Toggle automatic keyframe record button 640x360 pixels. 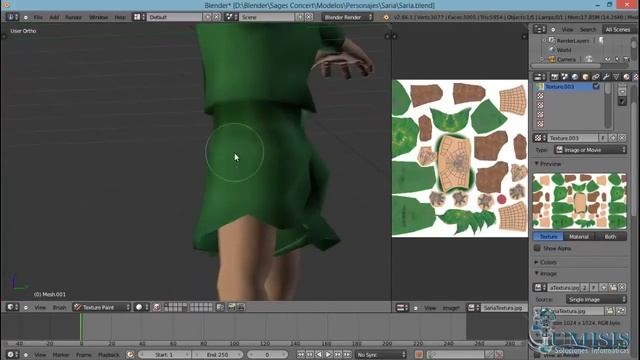419,355
